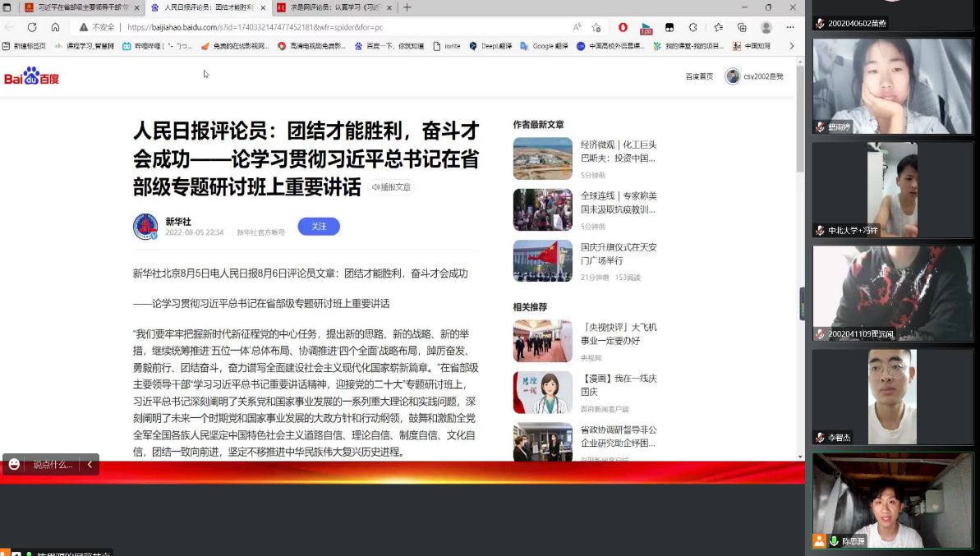The height and width of the screenshot is (556, 980).
Task: Open the black square extension icon
Action: (x=669, y=27)
